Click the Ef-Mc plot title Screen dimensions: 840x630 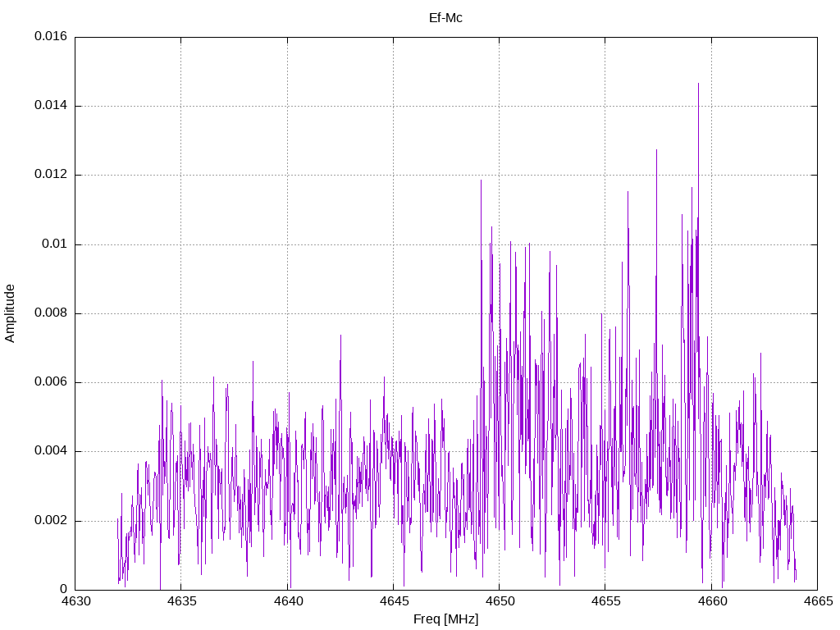445,18
